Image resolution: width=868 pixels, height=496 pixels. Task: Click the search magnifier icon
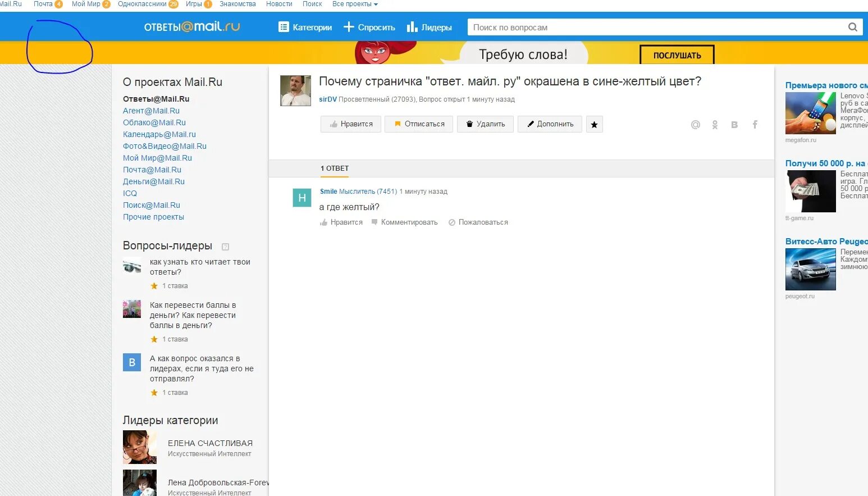(x=852, y=27)
